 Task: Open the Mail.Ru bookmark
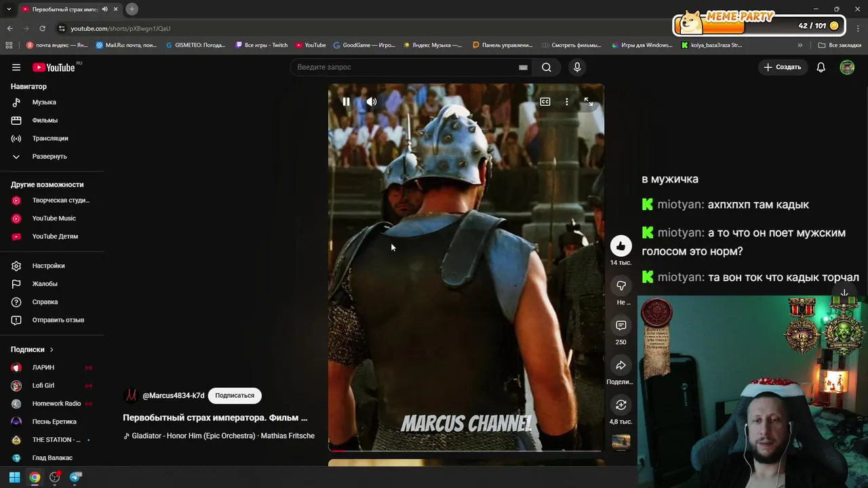pos(126,45)
